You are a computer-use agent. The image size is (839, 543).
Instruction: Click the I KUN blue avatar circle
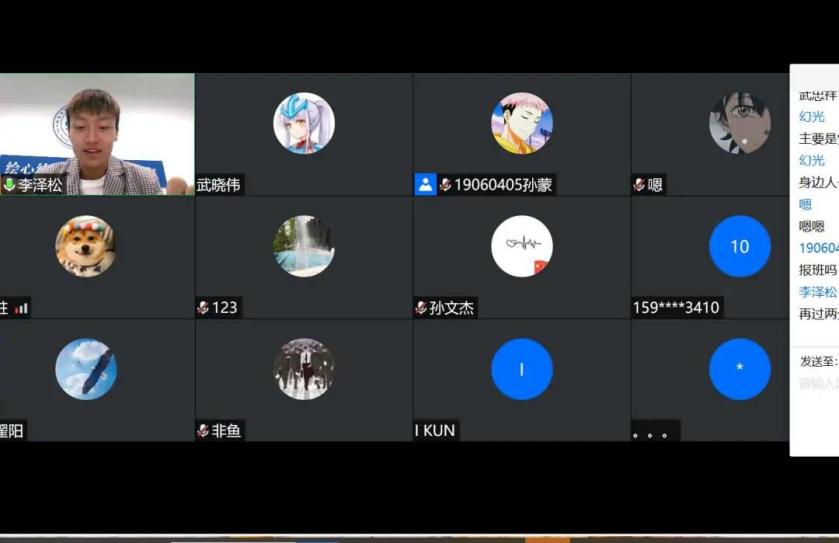pyautogui.click(x=522, y=369)
